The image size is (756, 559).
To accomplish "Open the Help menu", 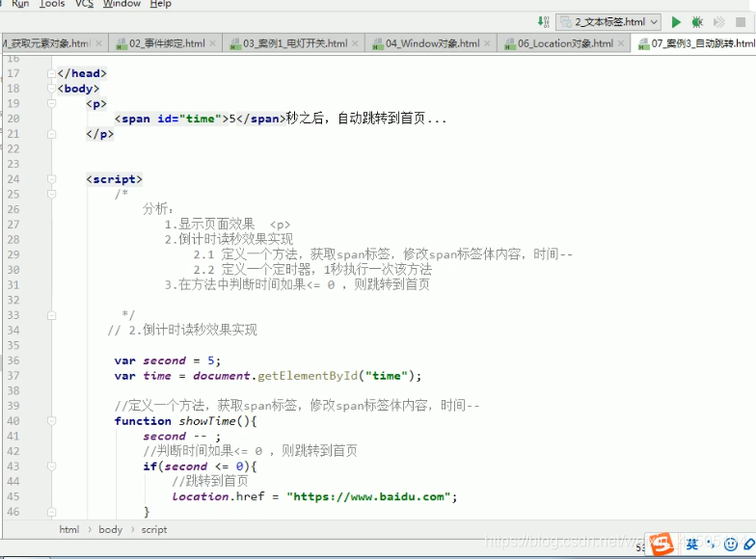I will tap(160, 4).
